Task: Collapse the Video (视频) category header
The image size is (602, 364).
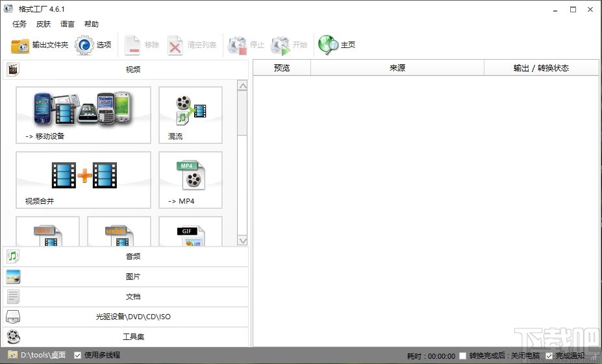Action: (x=126, y=69)
